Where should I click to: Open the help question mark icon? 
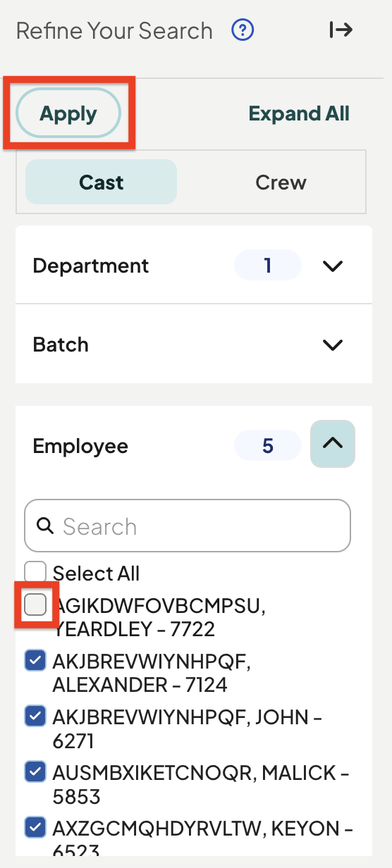pyautogui.click(x=243, y=30)
